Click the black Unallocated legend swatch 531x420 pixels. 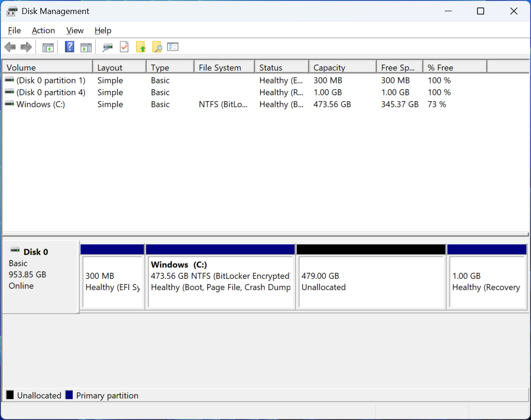(x=10, y=395)
